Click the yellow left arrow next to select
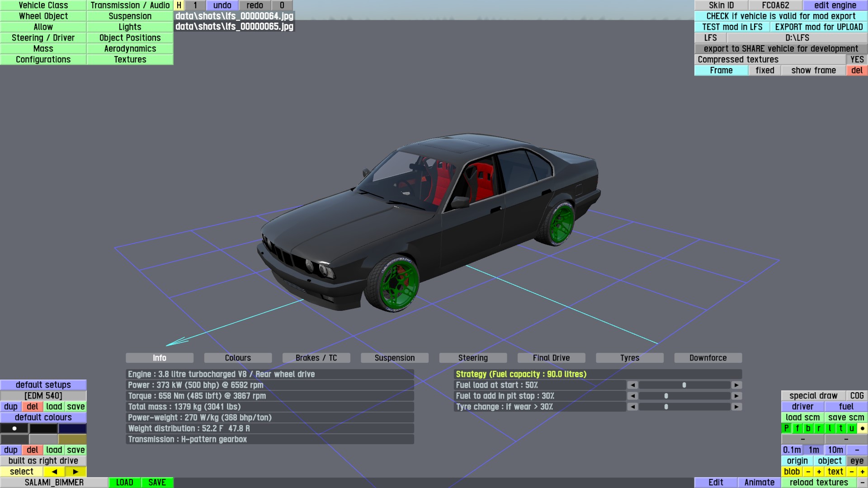The image size is (868, 488). point(54,471)
